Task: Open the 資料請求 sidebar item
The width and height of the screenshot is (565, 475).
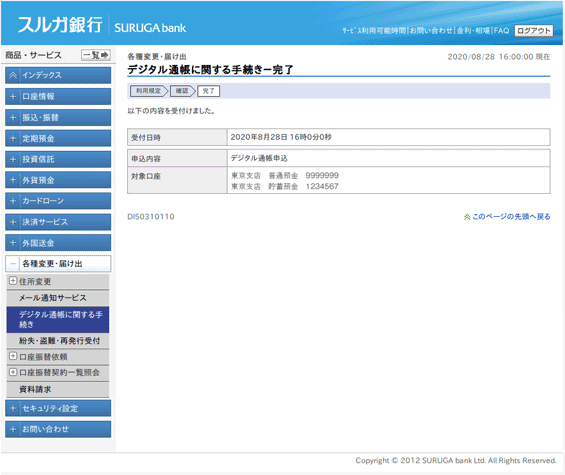Action: pyautogui.click(x=58, y=390)
